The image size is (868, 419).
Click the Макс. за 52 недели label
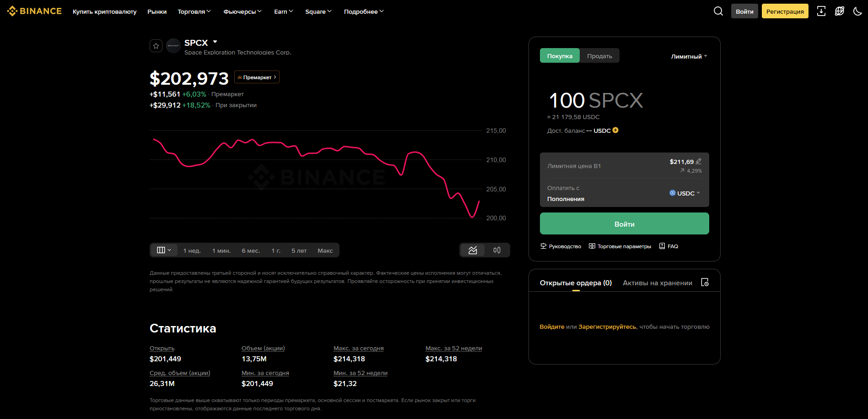(454, 348)
